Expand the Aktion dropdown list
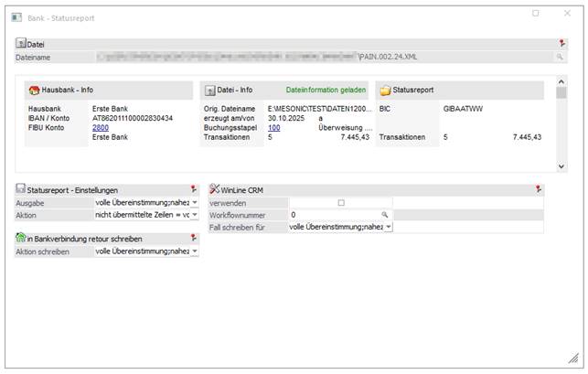588x374 pixels. click(195, 214)
